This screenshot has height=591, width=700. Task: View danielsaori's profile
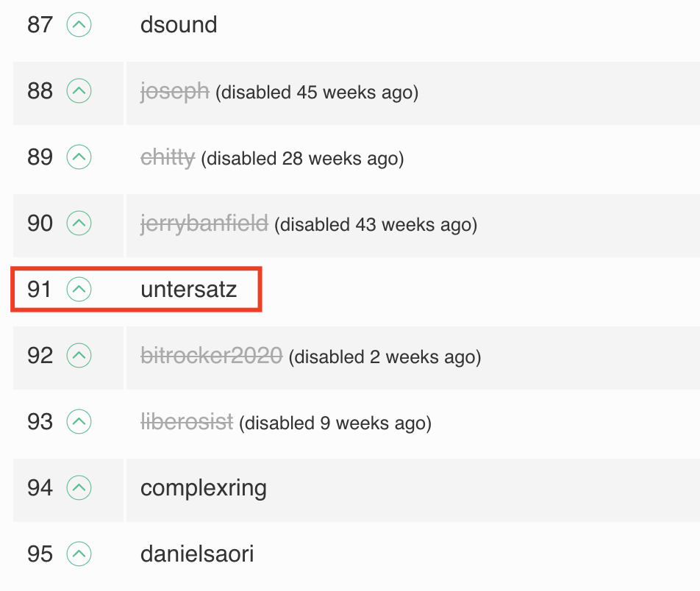point(197,554)
